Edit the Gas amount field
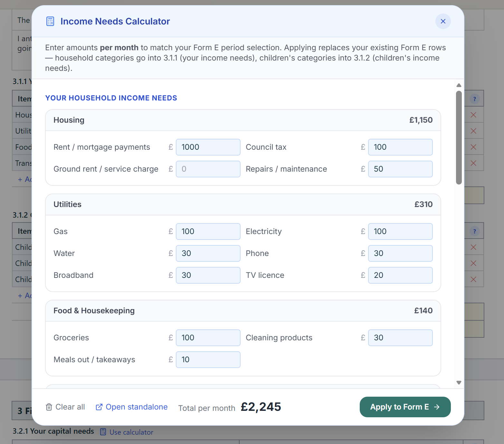The width and height of the screenshot is (504, 444). [x=208, y=231]
